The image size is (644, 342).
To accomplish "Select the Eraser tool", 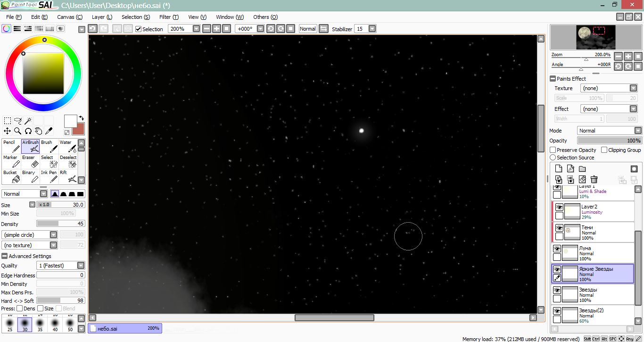I will coord(30,161).
